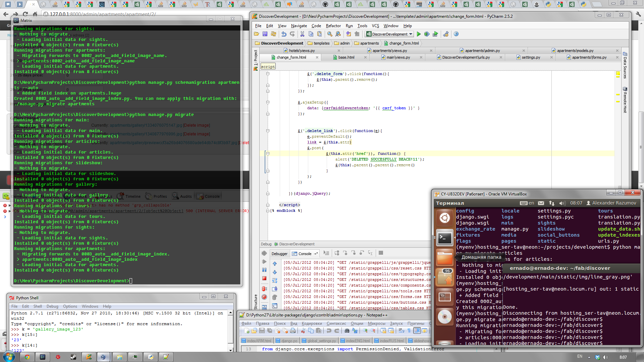Stop the debug process red square
The image size is (644, 362).
pos(264,278)
